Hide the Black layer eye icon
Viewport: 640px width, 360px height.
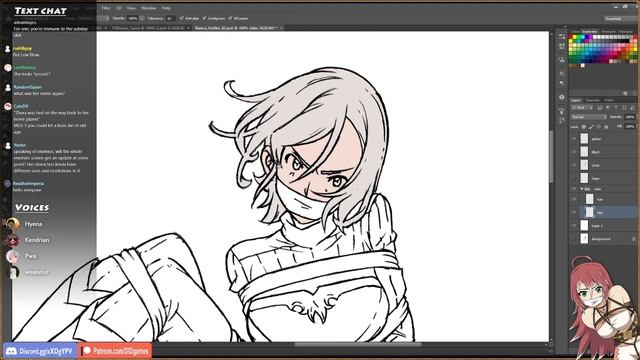(574, 152)
